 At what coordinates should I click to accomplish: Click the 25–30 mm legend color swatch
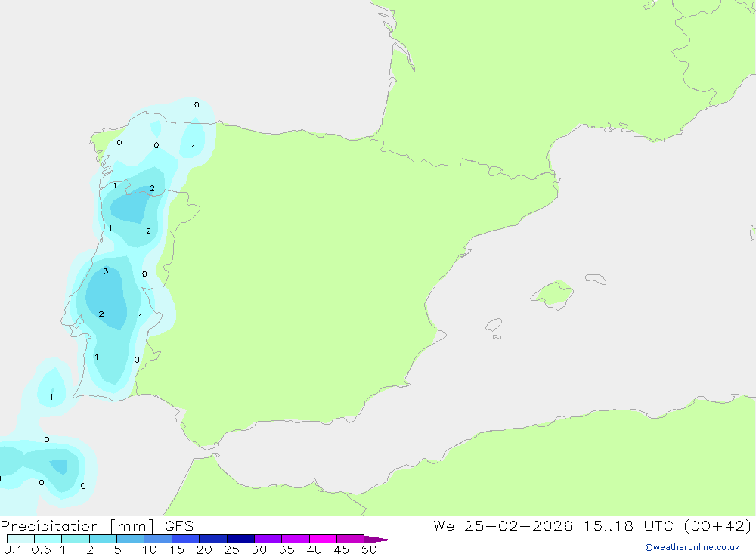click(240, 539)
